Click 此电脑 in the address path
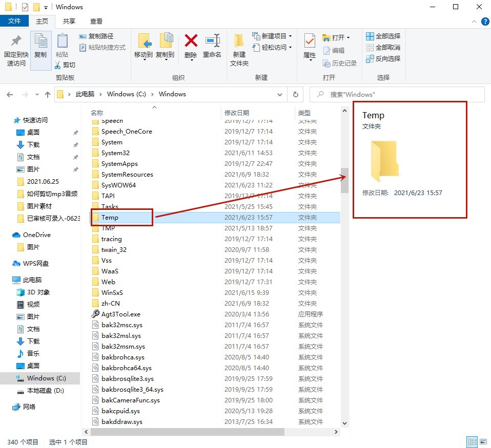Viewport: 491px width, 448px height. click(85, 94)
